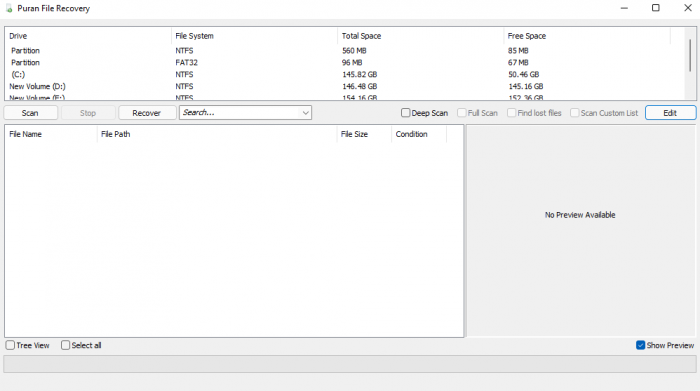Click the 145.16 GB free space cell

point(526,86)
